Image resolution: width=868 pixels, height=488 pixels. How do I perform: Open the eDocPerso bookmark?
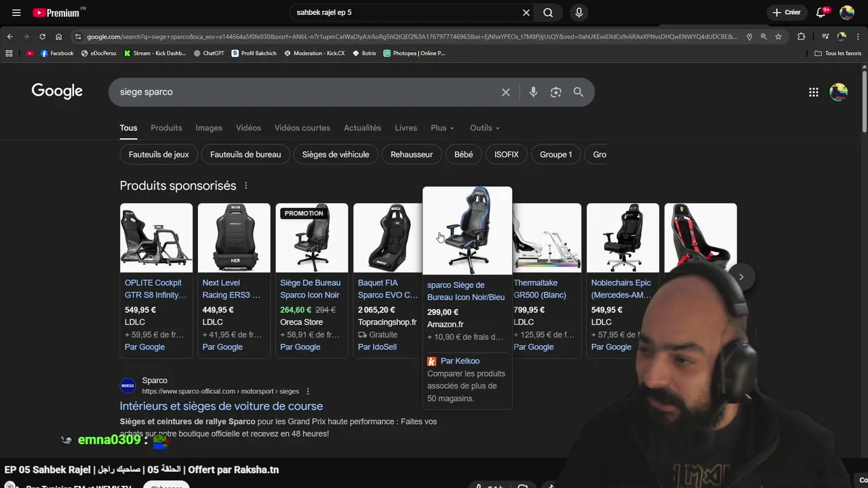(98, 53)
